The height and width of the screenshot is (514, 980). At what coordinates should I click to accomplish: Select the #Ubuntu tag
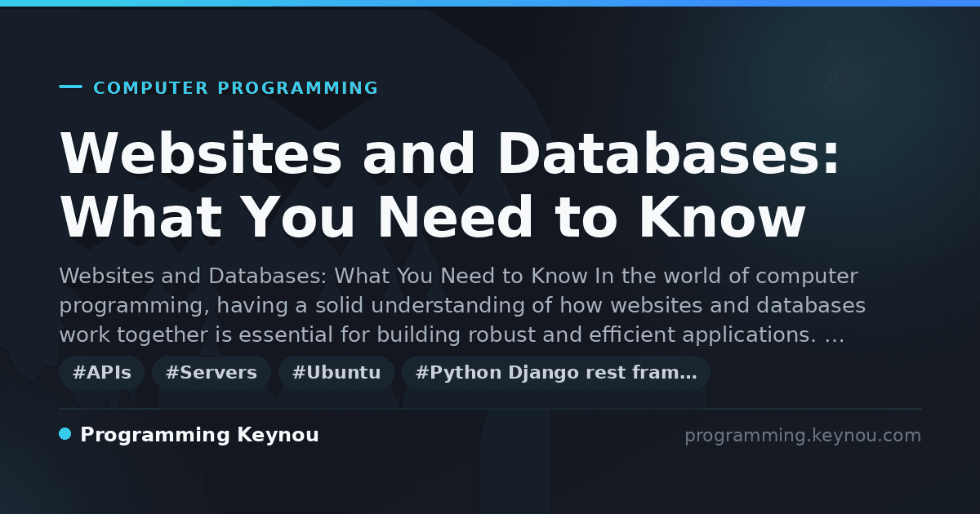[336, 373]
